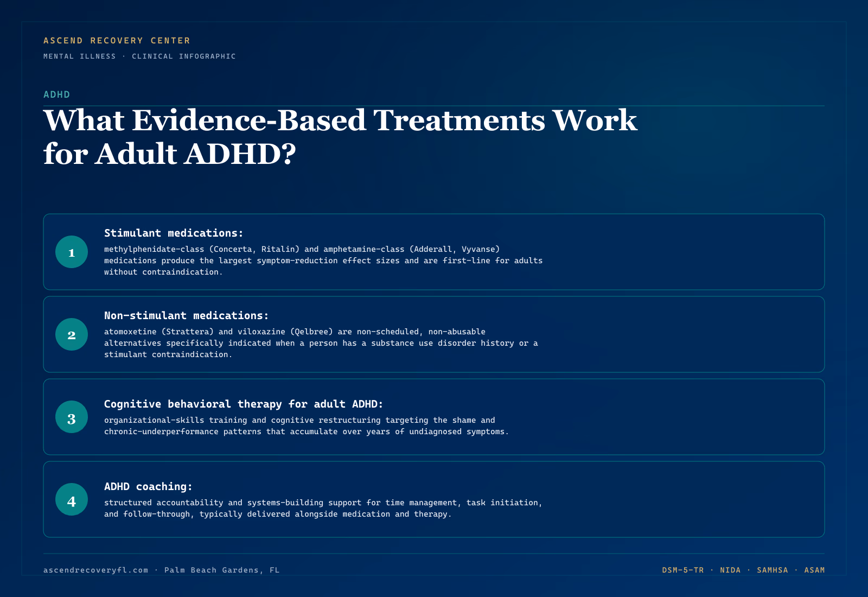Click the number 1 circle badge
This screenshot has height=597, width=868.
coord(72,252)
